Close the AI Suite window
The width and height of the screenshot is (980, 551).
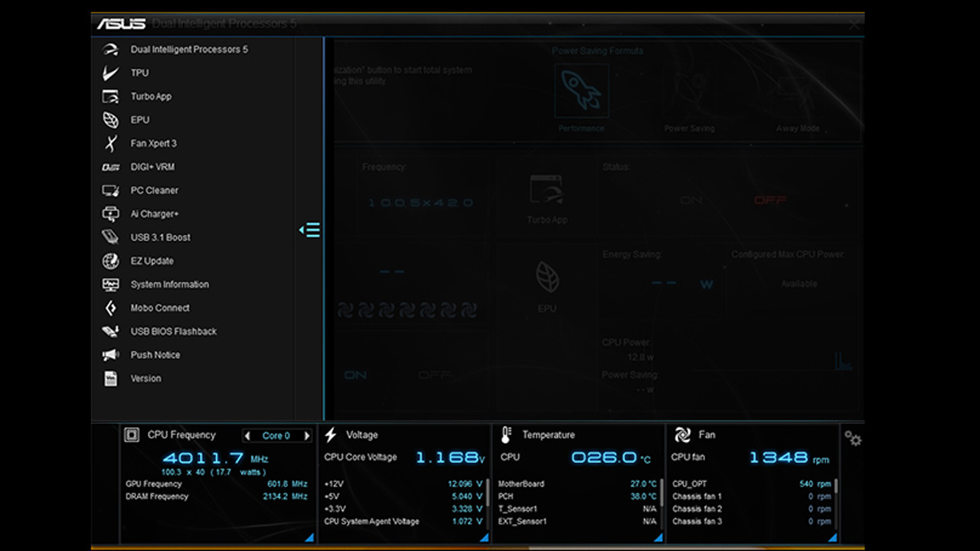854,24
